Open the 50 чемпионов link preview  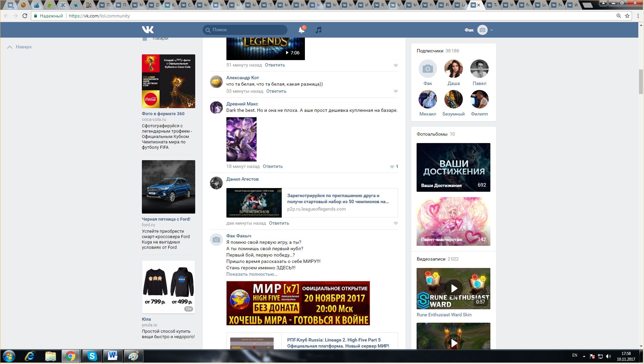(x=312, y=203)
